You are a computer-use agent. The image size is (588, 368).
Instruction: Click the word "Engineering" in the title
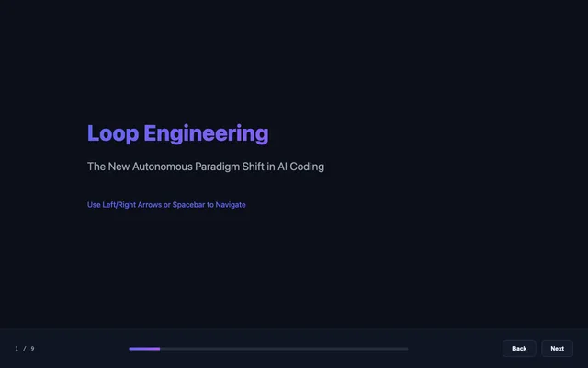(x=206, y=133)
